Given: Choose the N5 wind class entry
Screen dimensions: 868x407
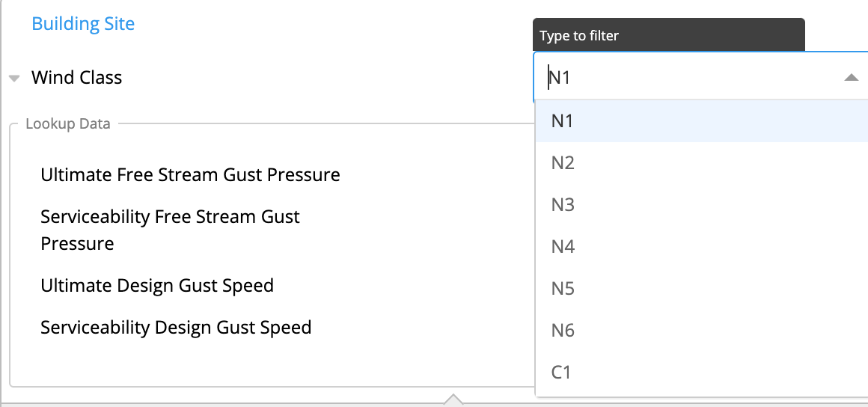Looking at the screenshot, I should click(701, 289).
